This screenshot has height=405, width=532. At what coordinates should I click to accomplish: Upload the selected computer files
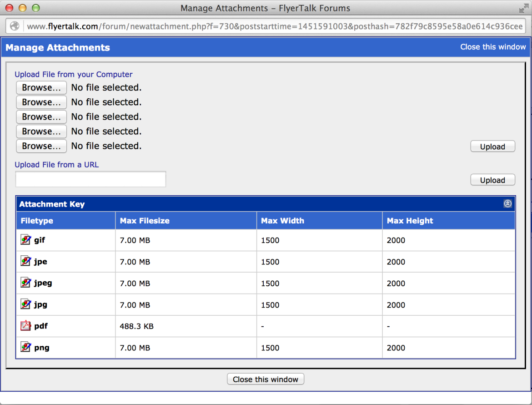(x=492, y=147)
